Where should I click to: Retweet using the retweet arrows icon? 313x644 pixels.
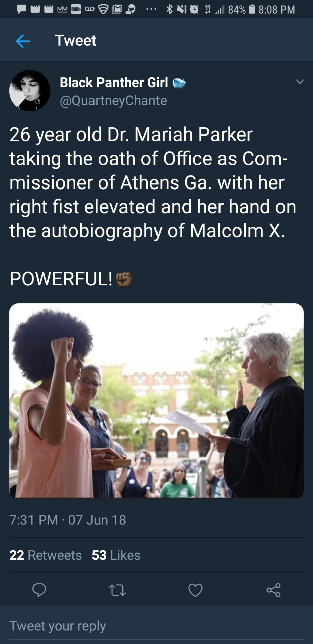pos(117,590)
